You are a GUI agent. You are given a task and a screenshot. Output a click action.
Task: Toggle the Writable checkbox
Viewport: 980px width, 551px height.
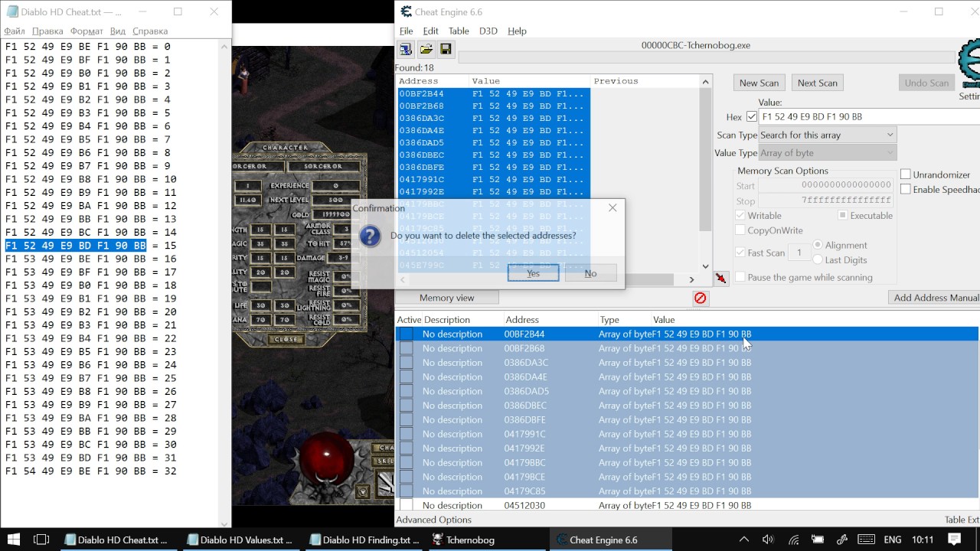[740, 216]
